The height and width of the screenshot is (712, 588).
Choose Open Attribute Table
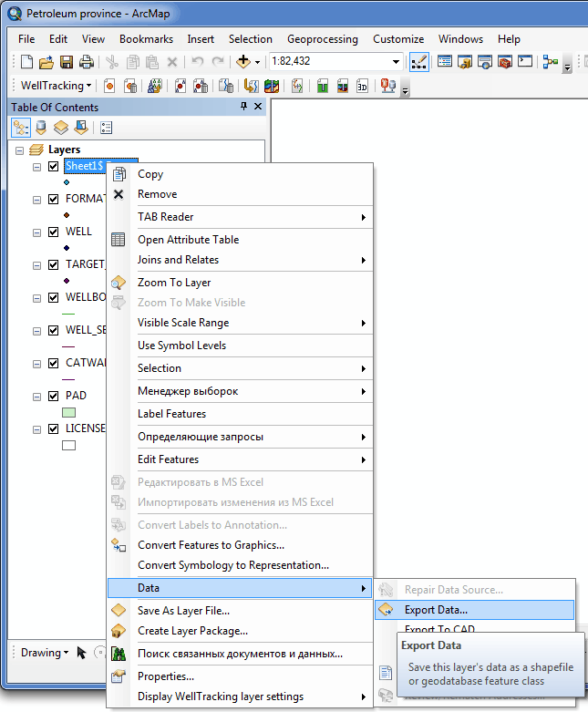click(x=240, y=240)
